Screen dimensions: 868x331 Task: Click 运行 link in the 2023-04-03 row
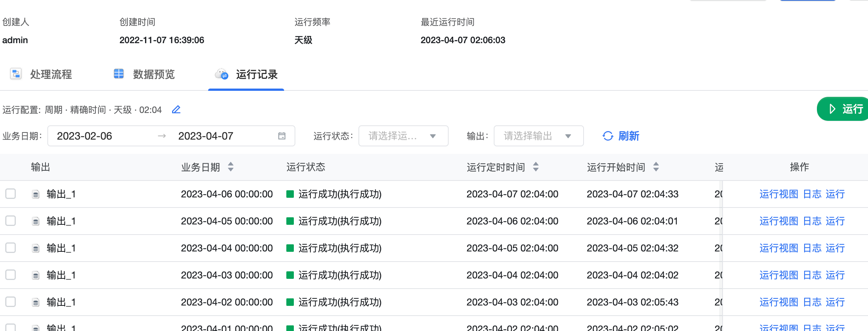pyautogui.click(x=835, y=275)
